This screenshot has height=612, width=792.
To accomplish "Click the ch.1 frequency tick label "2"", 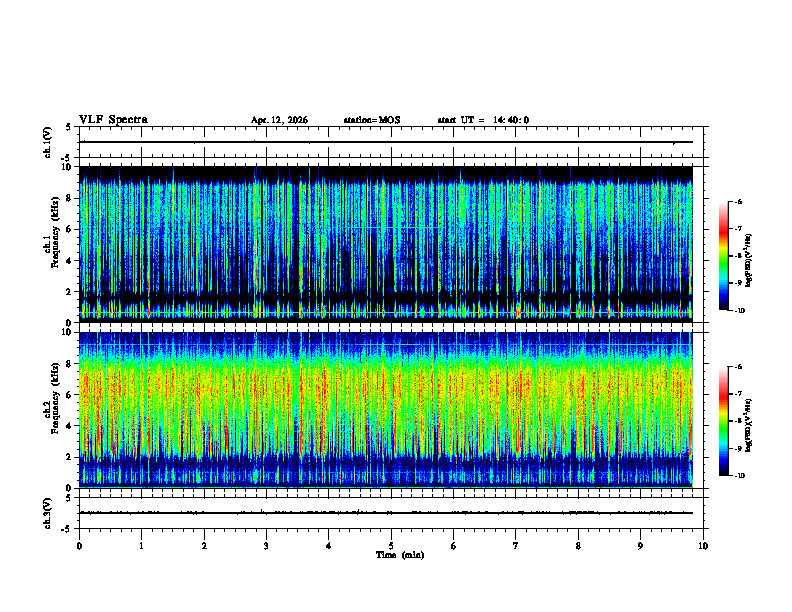I will 70,292.
